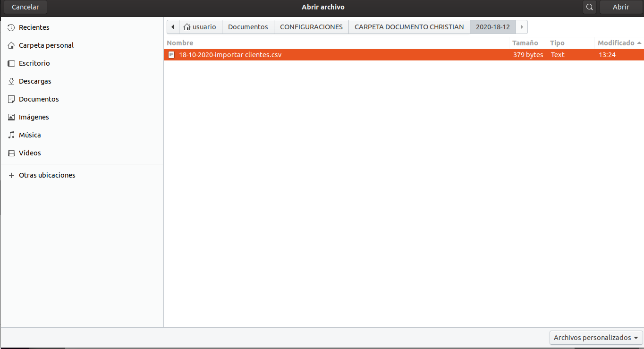Open the Archivos personalizados file filter dropdown
This screenshot has width=644, height=349.
(x=596, y=338)
